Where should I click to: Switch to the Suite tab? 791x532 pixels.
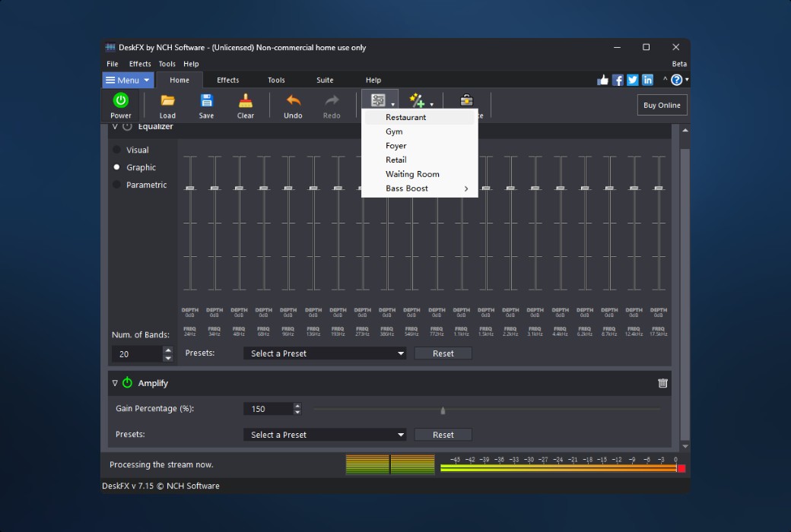coord(325,80)
